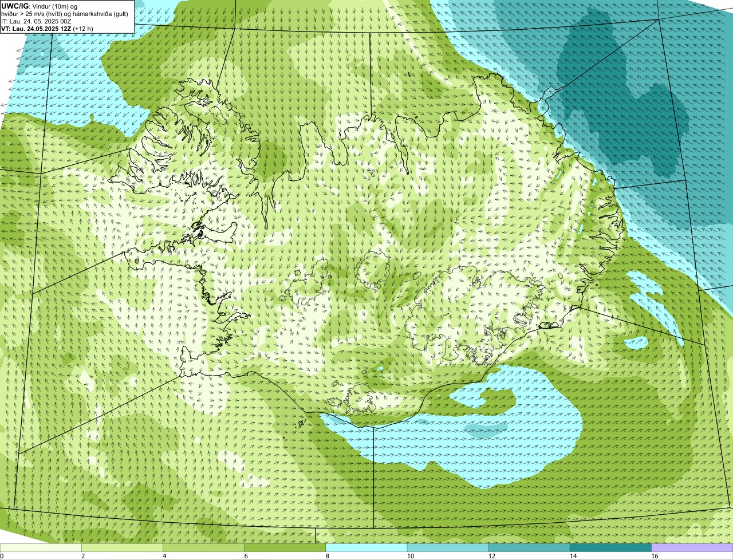Click the medium green 4–6 legend swatch
The width and height of the screenshot is (733, 560).
[x=203, y=548]
